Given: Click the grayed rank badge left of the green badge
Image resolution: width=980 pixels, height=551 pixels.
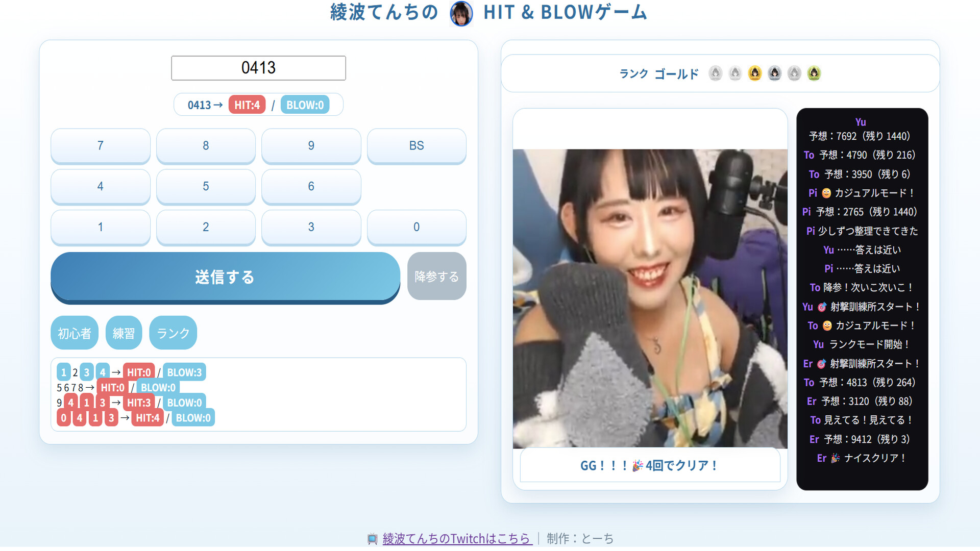Looking at the screenshot, I should (794, 72).
